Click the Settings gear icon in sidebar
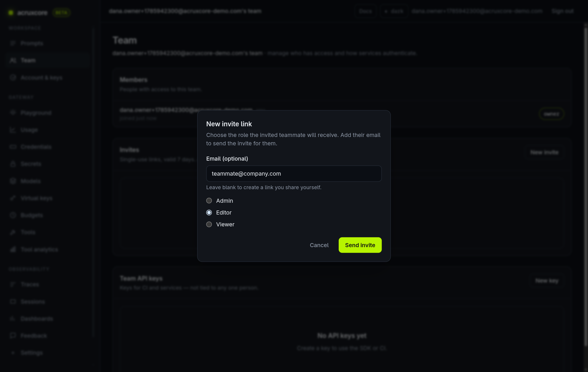The height and width of the screenshot is (372, 588). click(13, 353)
